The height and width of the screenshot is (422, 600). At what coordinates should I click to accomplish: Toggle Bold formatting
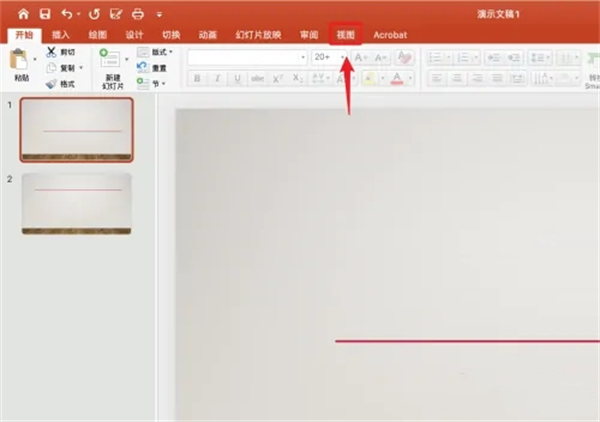197,78
